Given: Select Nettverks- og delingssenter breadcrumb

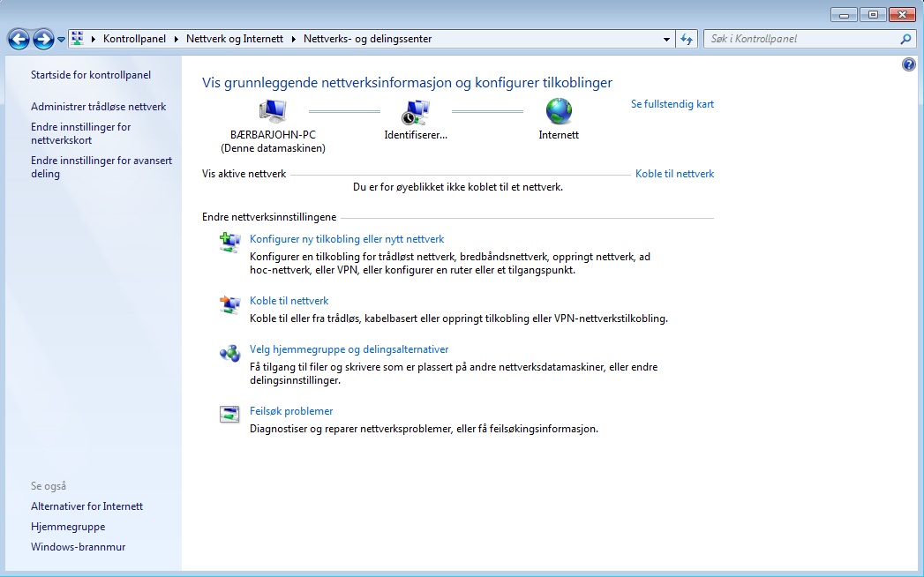Looking at the screenshot, I should (368, 39).
